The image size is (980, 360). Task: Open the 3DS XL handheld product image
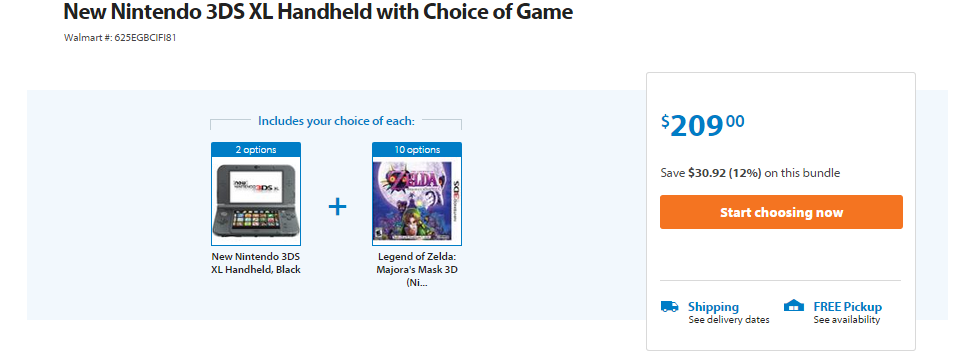point(256,201)
